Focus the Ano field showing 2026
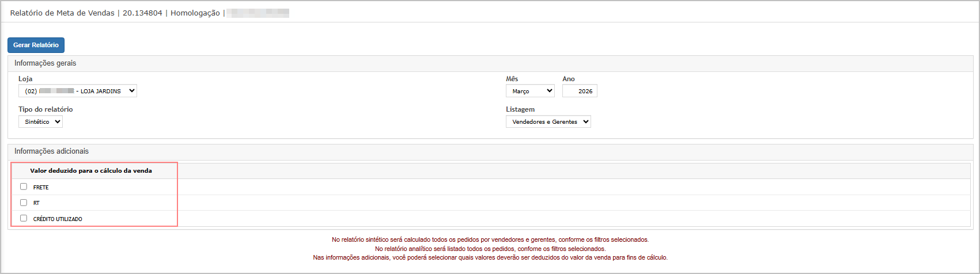The height and width of the screenshot is (274, 980). (580, 91)
